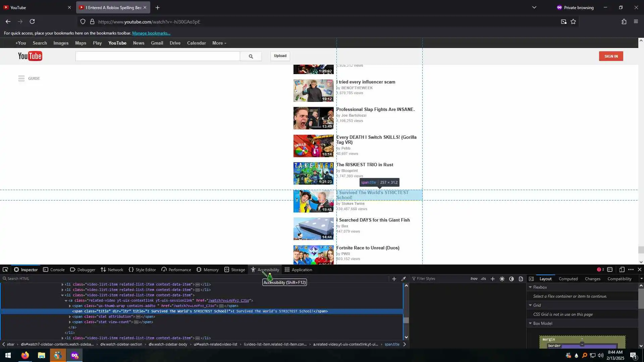Click the create new node plus icon

click(394, 279)
